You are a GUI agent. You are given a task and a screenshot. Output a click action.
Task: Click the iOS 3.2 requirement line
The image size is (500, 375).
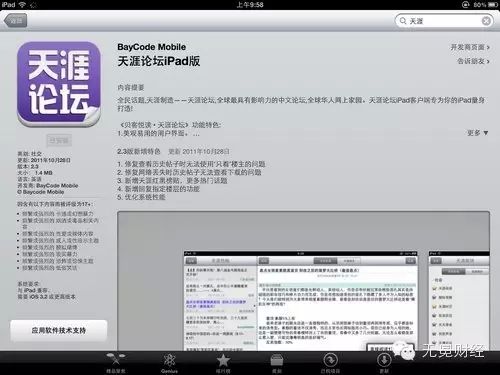click(x=47, y=296)
